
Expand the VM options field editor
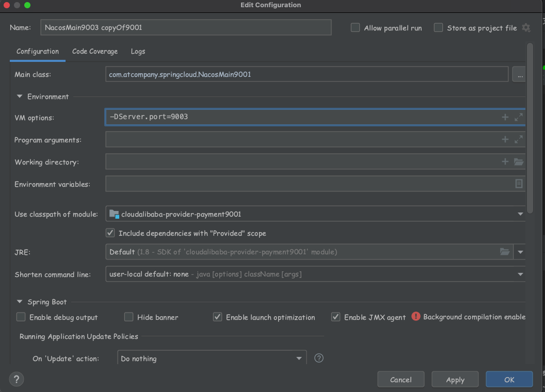519,117
